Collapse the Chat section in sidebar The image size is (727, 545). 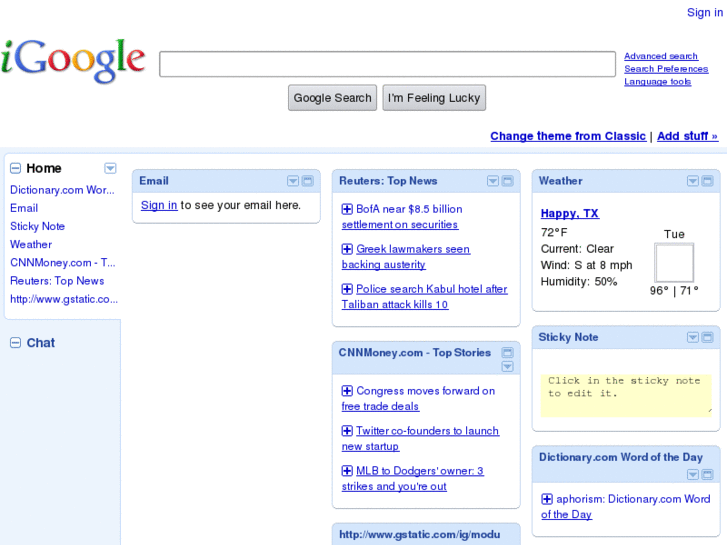click(15, 343)
